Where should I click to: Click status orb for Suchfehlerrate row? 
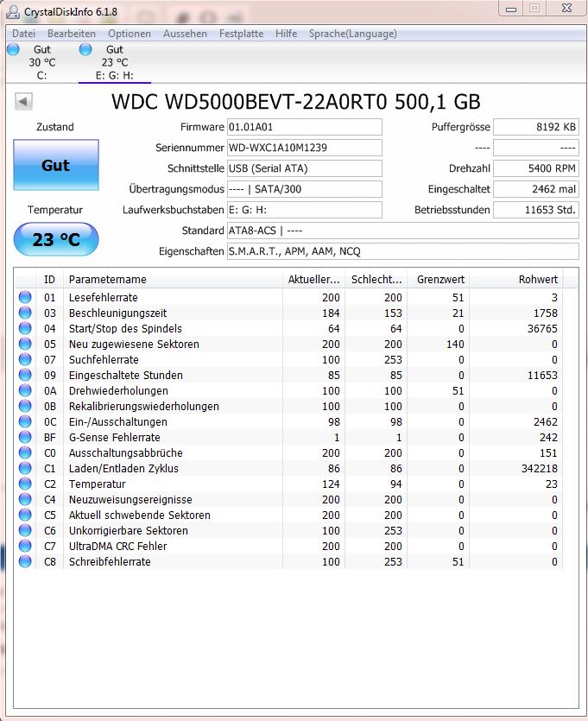click(x=25, y=359)
